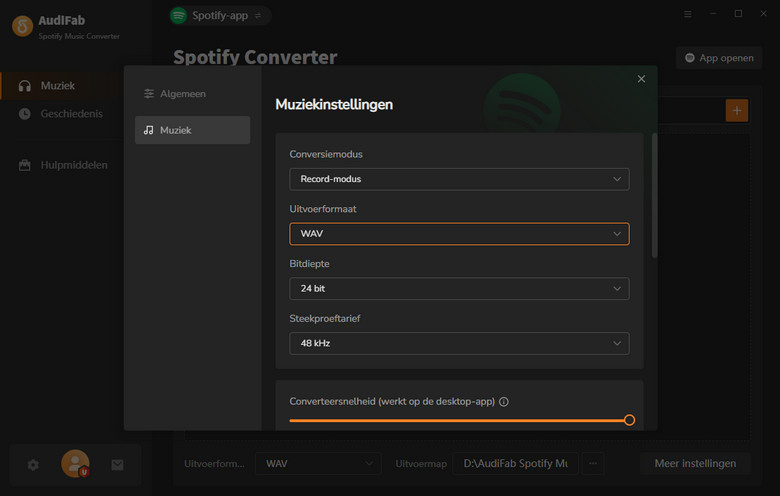
Task: Expand the Conversiemodus dropdown
Action: tap(459, 179)
